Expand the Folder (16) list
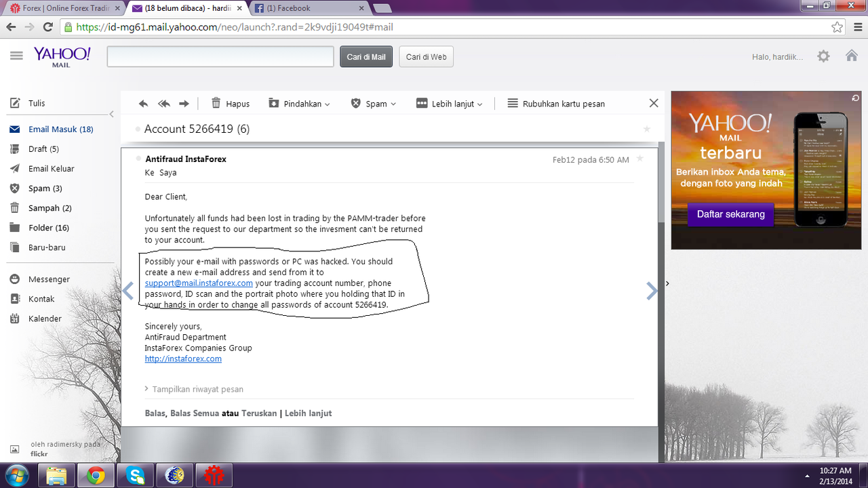The height and width of the screenshot is (488, 868). tap(39, 227)
